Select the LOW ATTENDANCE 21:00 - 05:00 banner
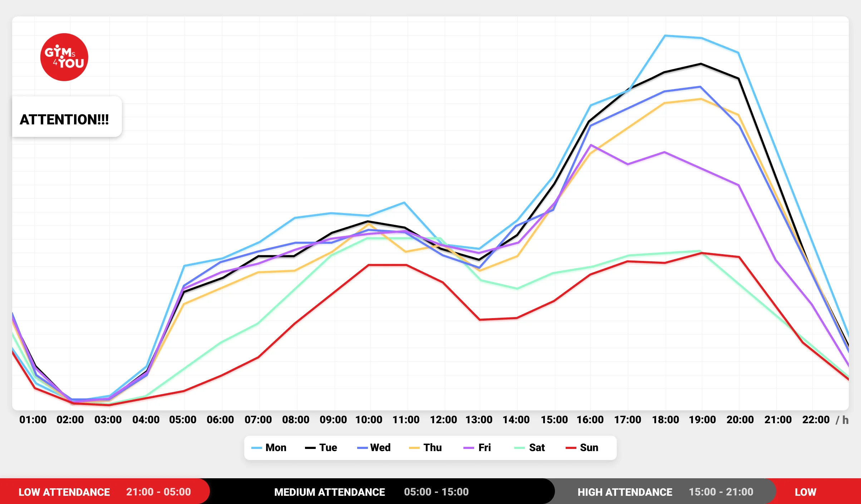 104,491
